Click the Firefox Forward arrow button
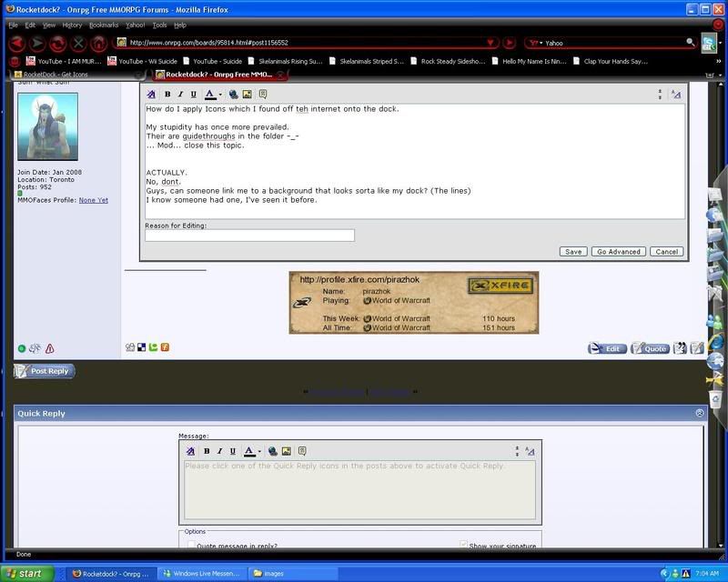This screenshot has height=582, width=728. [37, 43]
